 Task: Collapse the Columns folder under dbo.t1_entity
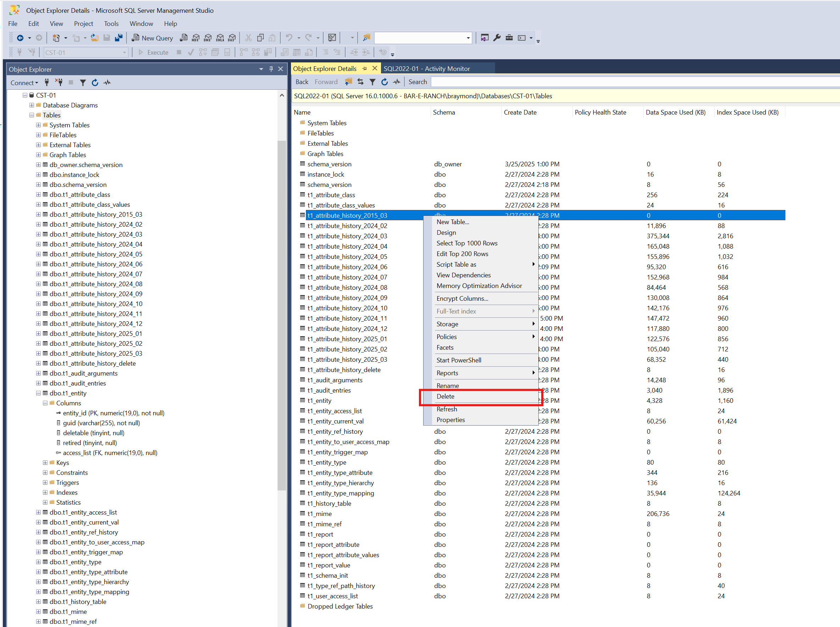(45, 403)
